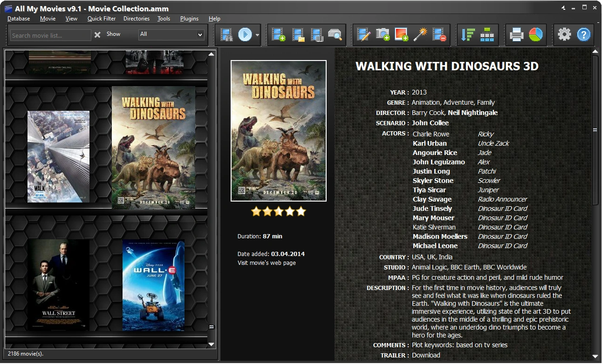Click actor Karl Urban link
Viewport: 602px width, 364px height.
[x=430, y=143]
